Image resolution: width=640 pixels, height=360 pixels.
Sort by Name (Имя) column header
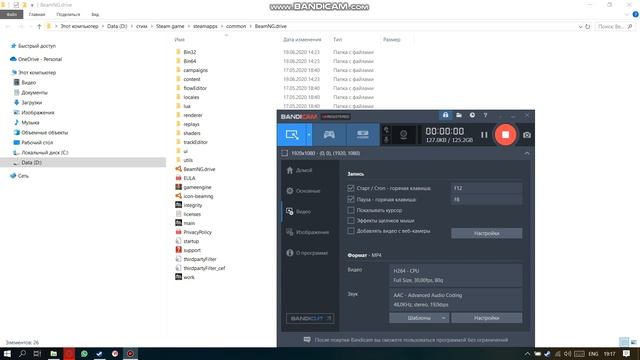point(180,40)
